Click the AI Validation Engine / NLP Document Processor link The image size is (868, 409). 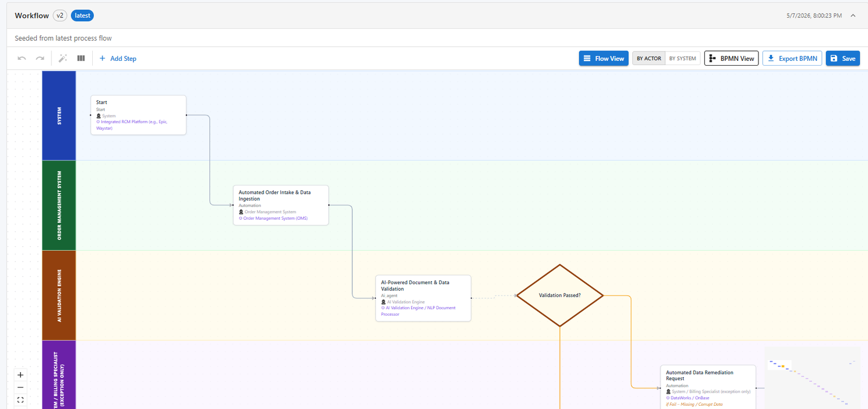(x=418, y=311)
